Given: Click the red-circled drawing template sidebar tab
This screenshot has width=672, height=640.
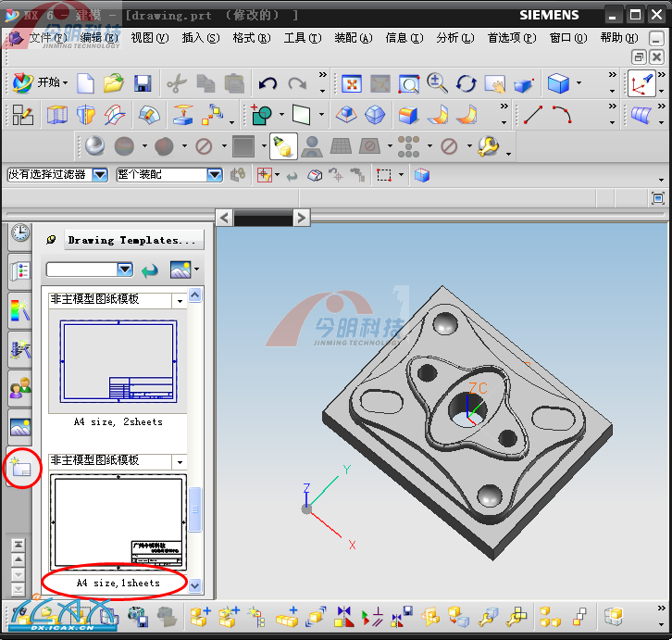Looking at the screenshot, I should click(x=20, y=467).
